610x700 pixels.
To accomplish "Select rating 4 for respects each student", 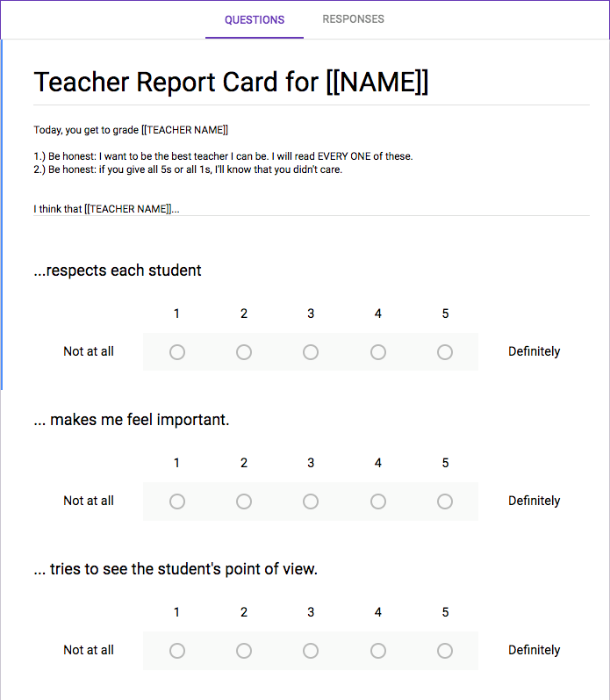I will [378, 352].
